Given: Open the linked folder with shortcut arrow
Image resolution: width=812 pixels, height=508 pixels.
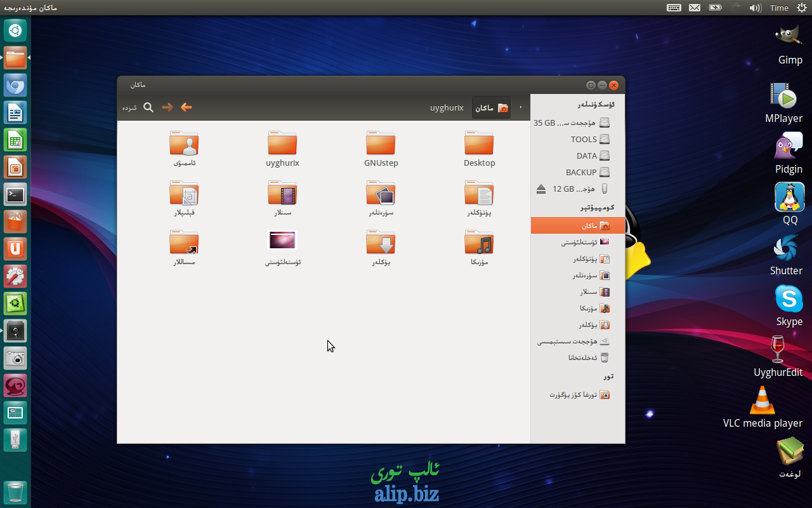Looking at the screenshot, I should pyautogui.click(x=184, y=248).
